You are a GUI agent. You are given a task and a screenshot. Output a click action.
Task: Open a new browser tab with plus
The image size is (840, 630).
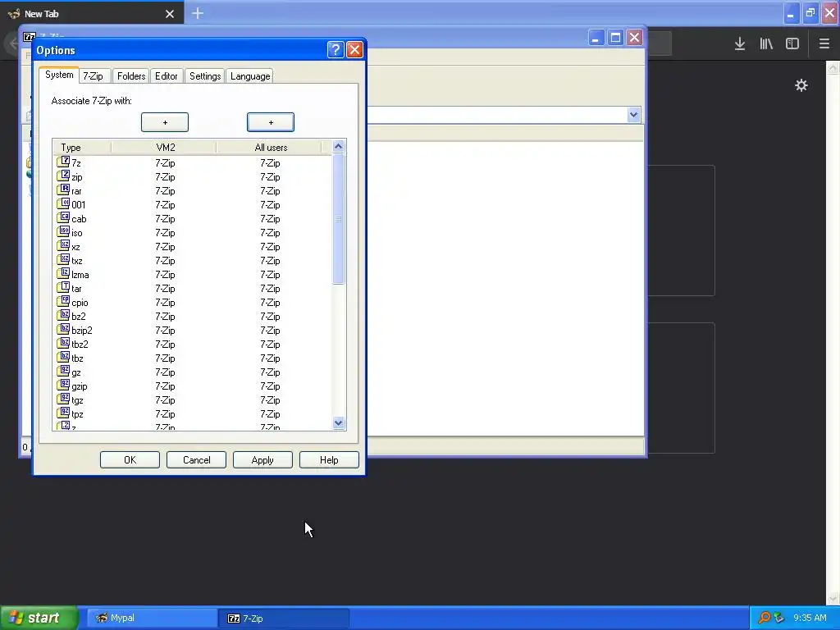(x=198, y=13)
